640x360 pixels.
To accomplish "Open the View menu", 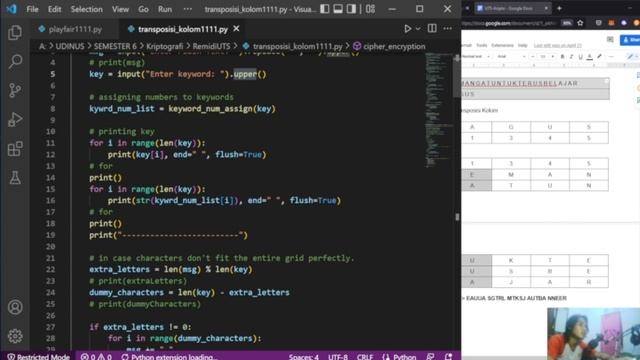I will click(x=120, y=9).
